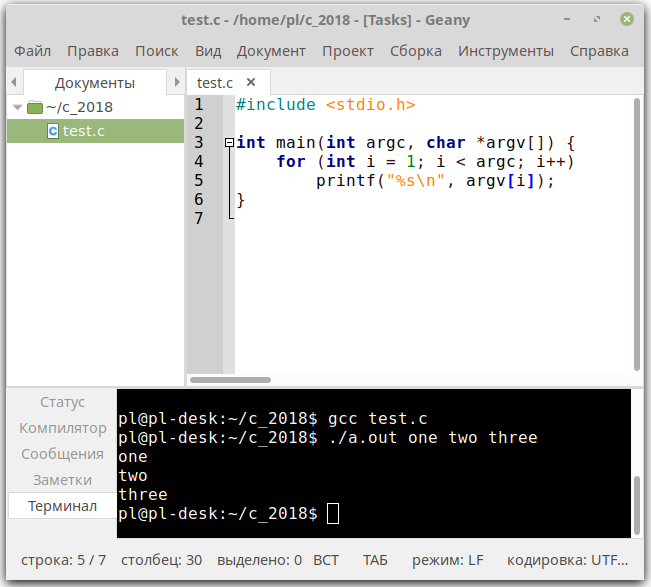This screenshot has height=587, width=651.
Task: Switch to the Компилятор bottom tab
Action: 63,428
